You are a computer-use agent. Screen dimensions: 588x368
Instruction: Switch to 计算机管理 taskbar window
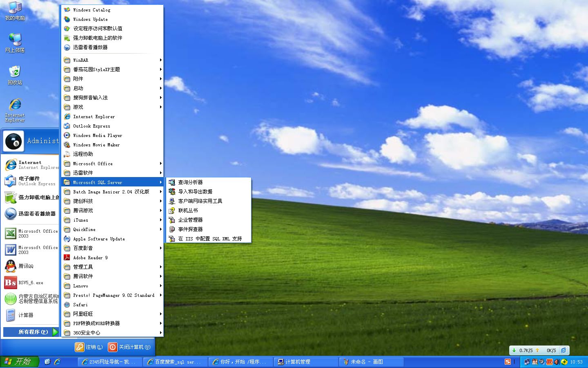[x=306, y=362]
